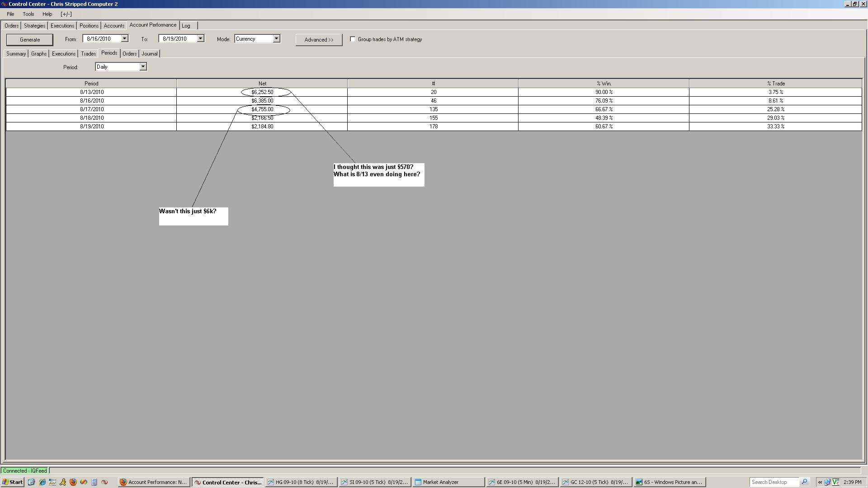The image size is (868, 488).
Task: Sort by the Net column header
Action: [x=262, y=84]
